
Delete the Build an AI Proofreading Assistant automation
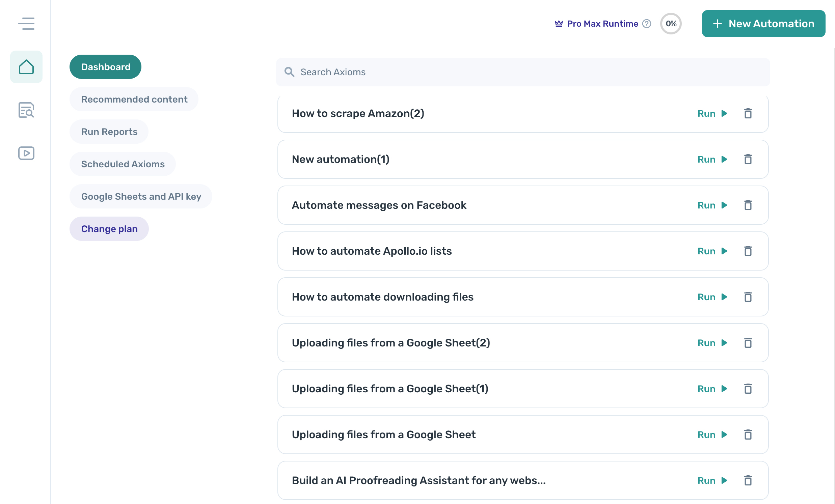pyautogui.click(x=748, y=480)
